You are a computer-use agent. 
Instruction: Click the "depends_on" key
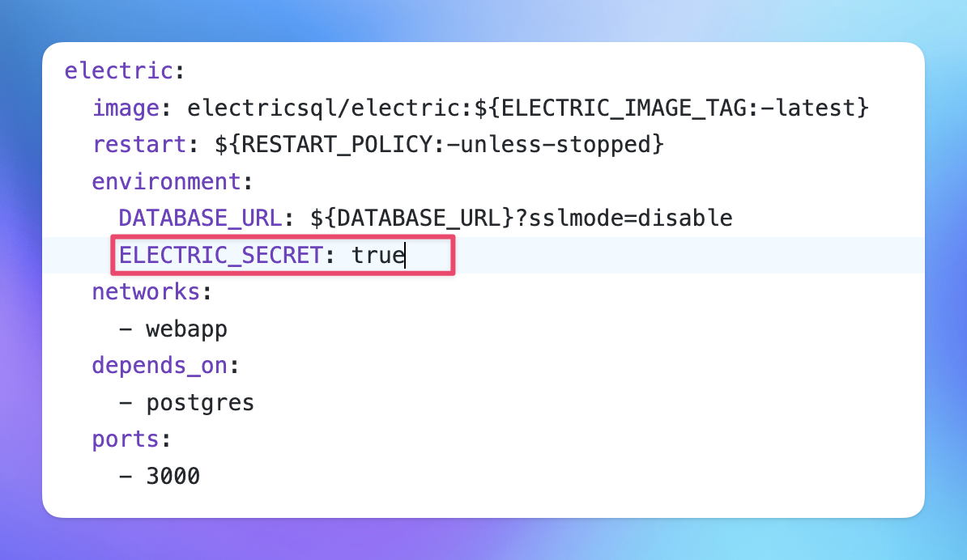160,366
